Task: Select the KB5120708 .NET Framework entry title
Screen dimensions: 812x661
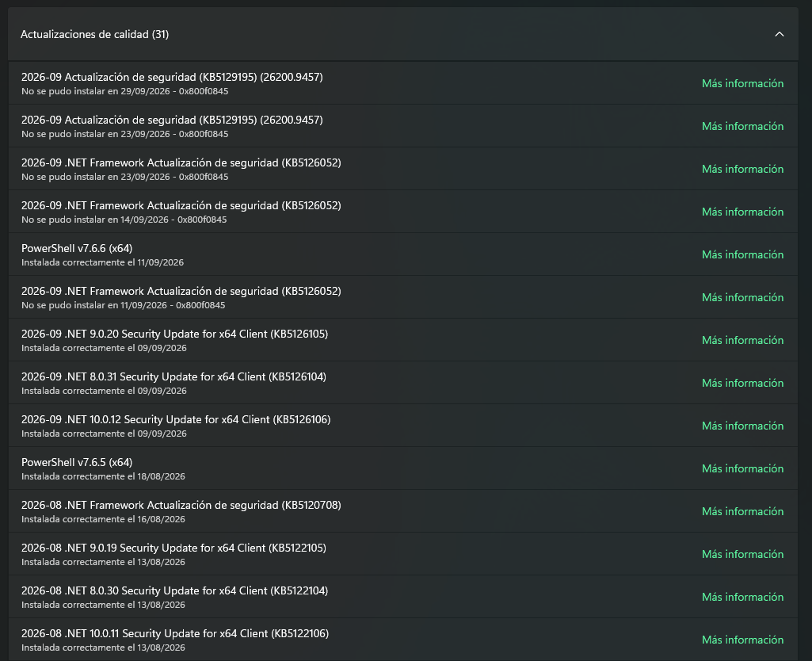Action: [181, 505]
